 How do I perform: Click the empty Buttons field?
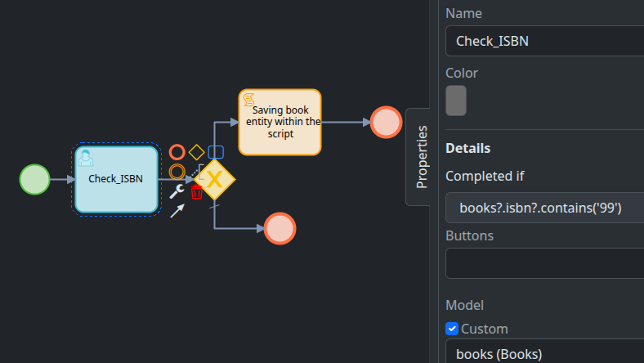[544, 263]
